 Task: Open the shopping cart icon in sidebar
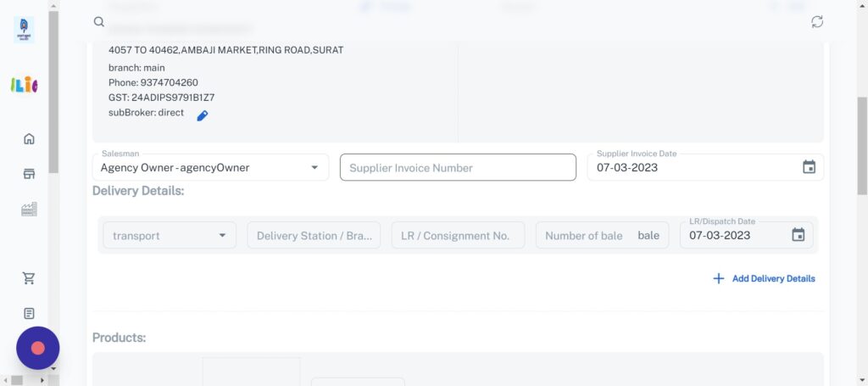coord(29,278)
